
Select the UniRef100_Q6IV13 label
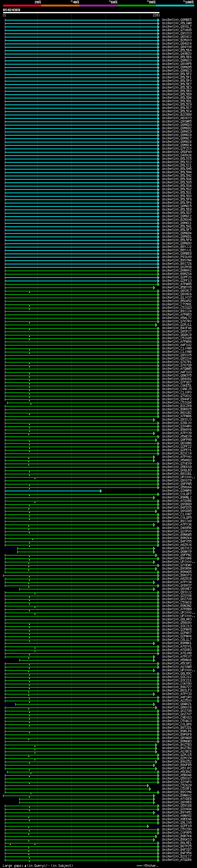pyautogui.click(x=177, y=548)
